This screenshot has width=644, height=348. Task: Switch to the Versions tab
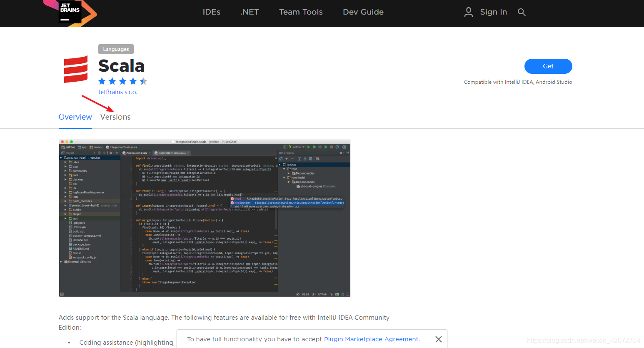pyautogui.click(x=115, y=117)
